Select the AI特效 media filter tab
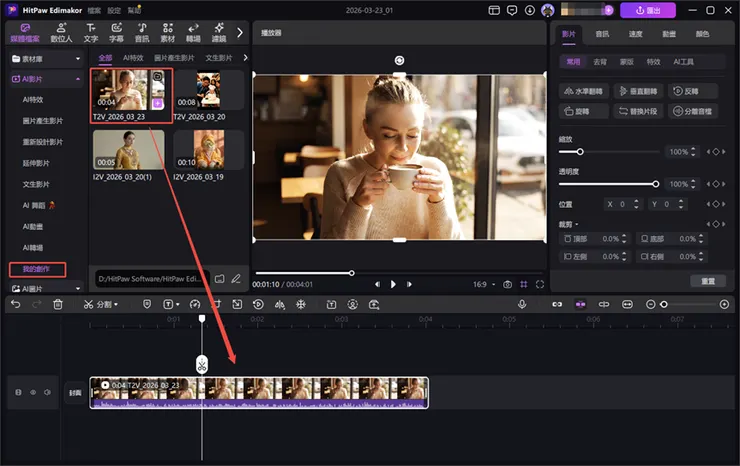 coord(133,58)
